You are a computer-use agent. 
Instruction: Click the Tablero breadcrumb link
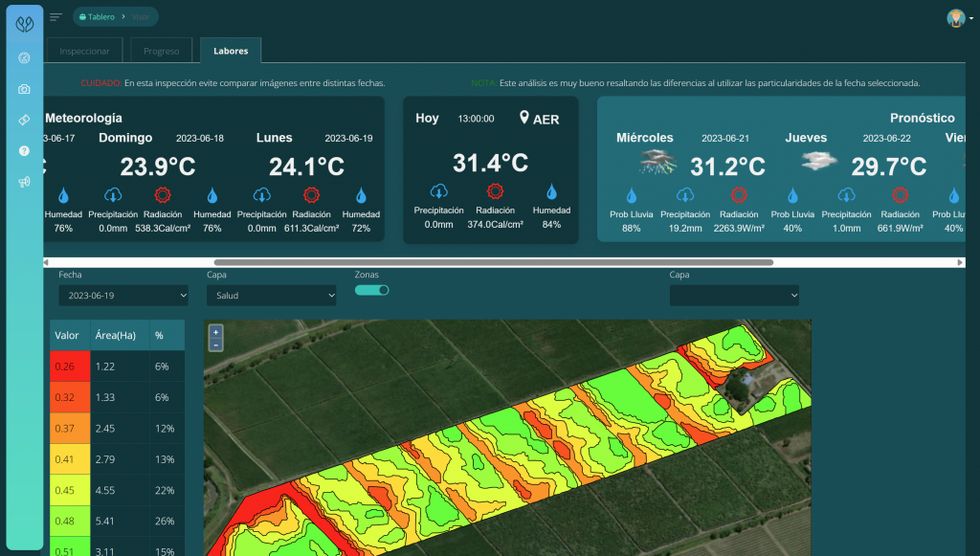(99, 16)
